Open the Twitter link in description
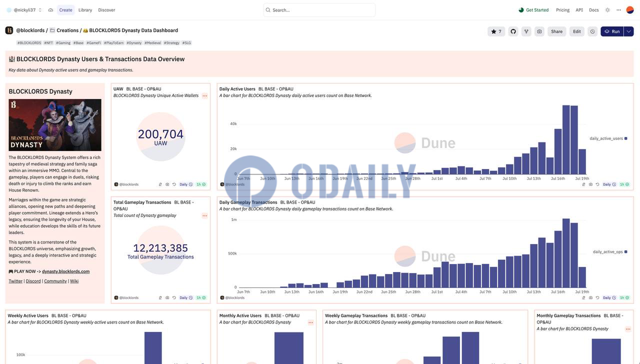Viewport: 640px width, 364px height. click(x=15, y=281)
